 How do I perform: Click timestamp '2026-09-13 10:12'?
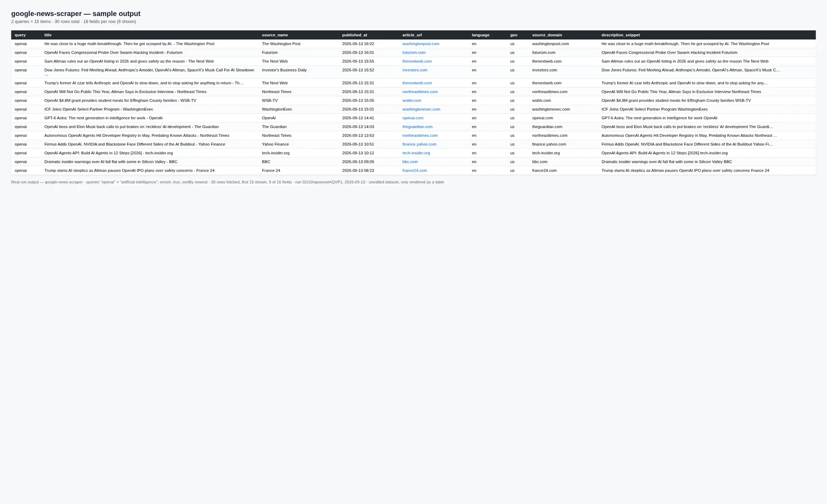coord(358,153)
